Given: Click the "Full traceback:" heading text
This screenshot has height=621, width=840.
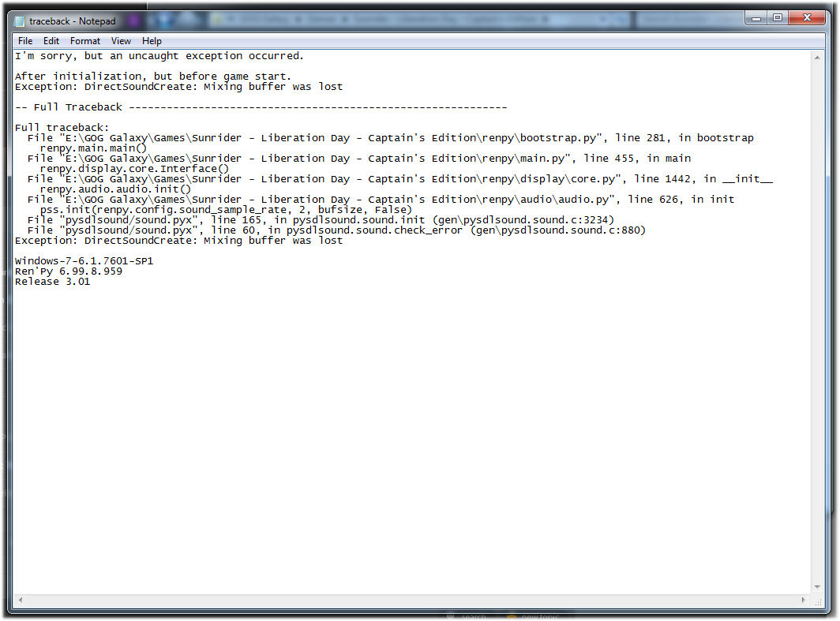Looking at the screenshot, I should [x=62, y=127].
